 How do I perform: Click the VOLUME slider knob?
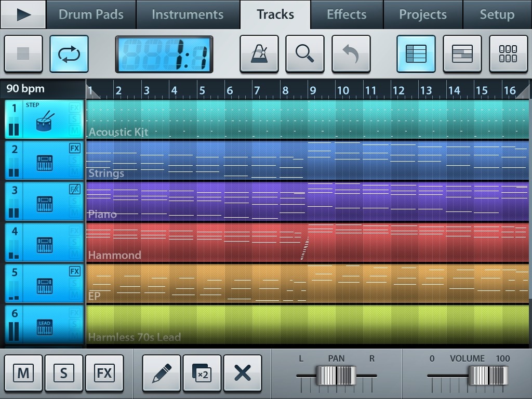tap(487, 375)
